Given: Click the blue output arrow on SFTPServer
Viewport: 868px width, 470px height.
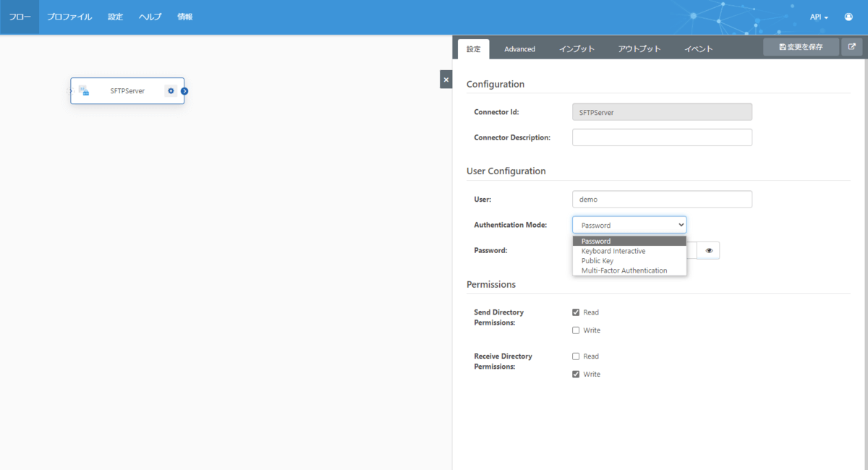Looking at the screenshot, I should pyautogui.click(x=184, y=91).
